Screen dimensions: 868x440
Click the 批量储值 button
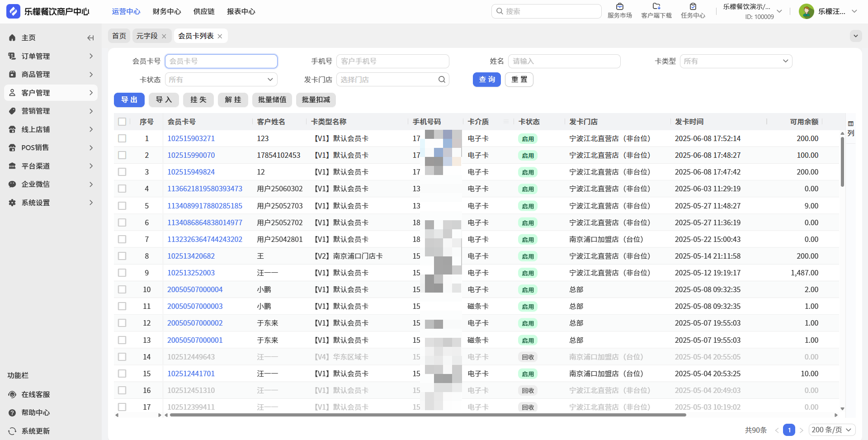(x=272, y=100)
